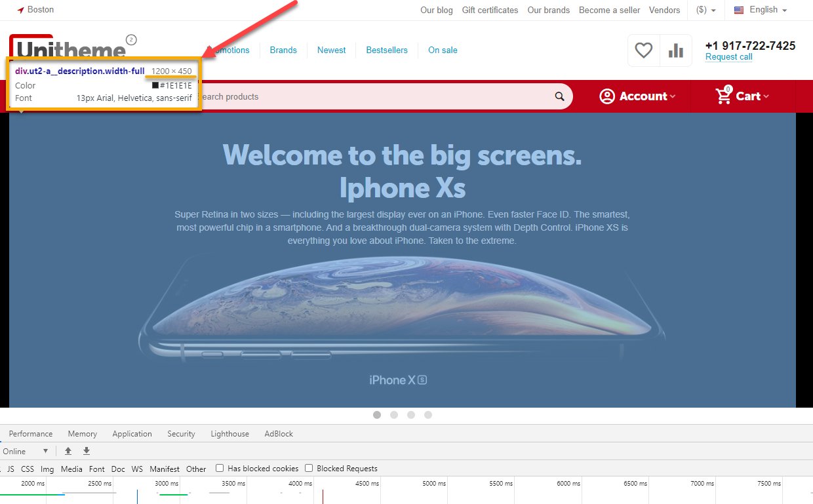
Task: Open the On sale menu item
Action: tap(443, 50)
